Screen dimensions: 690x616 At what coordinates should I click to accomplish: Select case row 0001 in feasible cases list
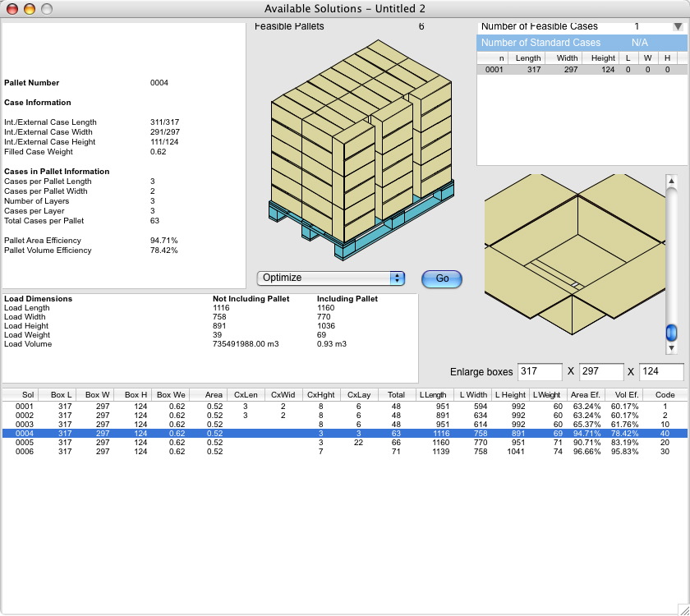coord(582,70)
